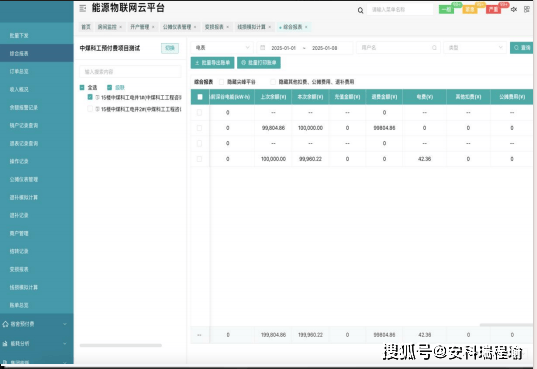537x369 pixels.
Task: Open the 类型 dropdown filter
Action: click(475, 48)
